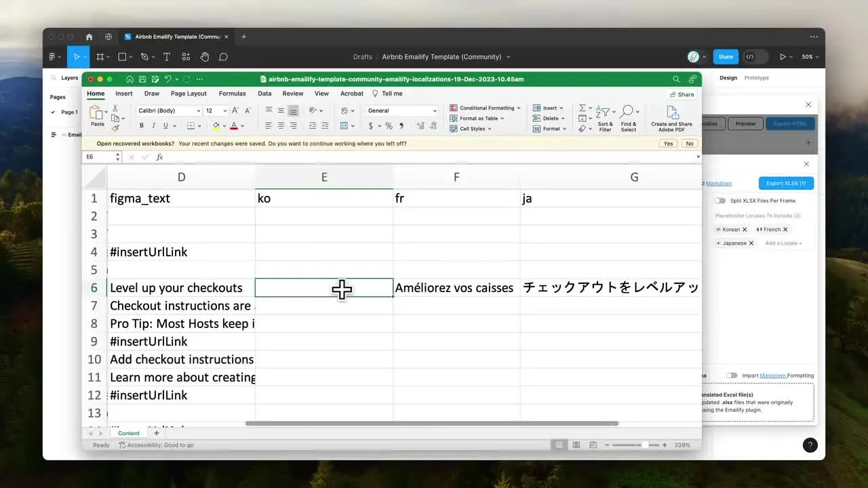
Task: Toggle Import Markdown Formatting
Action: pyautogui.click(x=732, y=375)
